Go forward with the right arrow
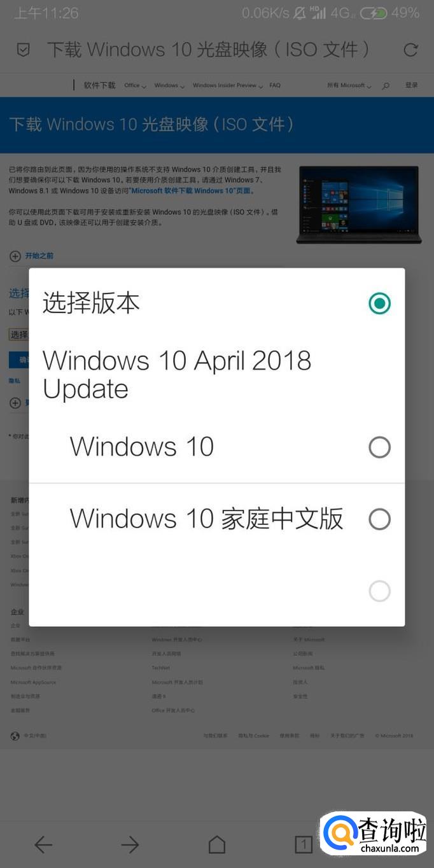The image size is (434, 868). click(x=130, y=844)
